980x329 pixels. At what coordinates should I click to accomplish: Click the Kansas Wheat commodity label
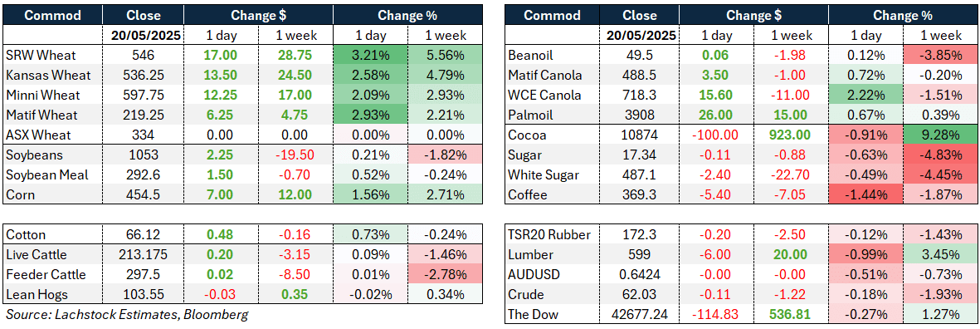point(49,76)
